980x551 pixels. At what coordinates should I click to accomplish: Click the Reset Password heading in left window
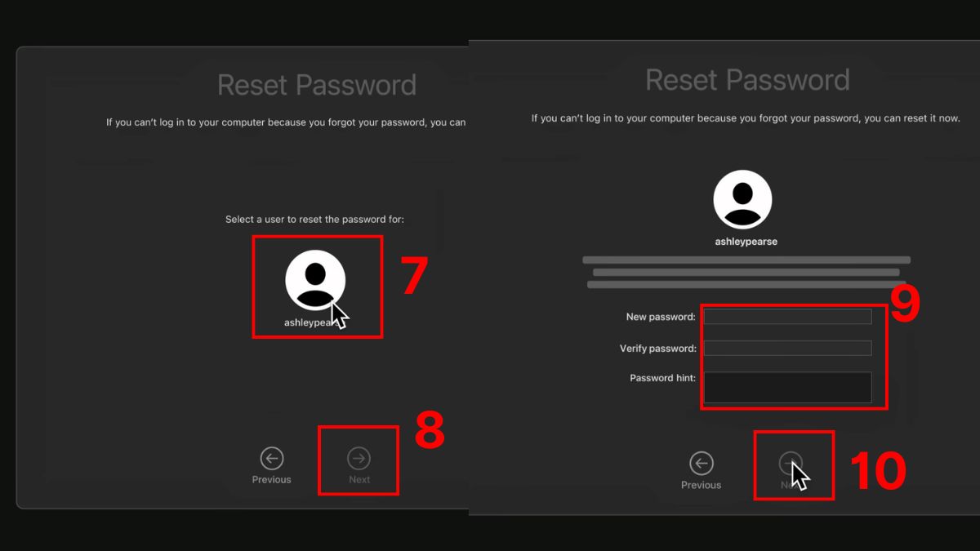tap(317, 85)
